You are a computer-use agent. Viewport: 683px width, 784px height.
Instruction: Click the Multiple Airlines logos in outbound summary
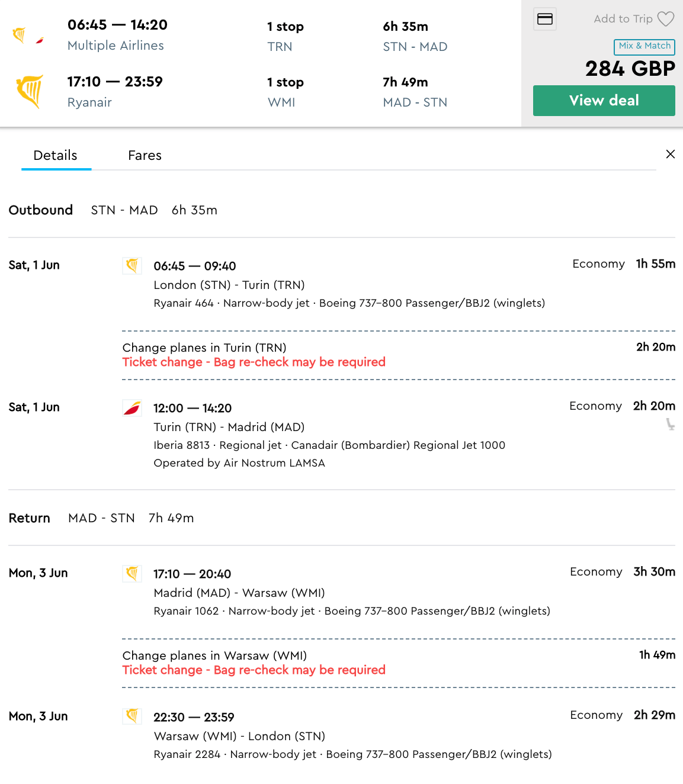(x=28, y=36)
